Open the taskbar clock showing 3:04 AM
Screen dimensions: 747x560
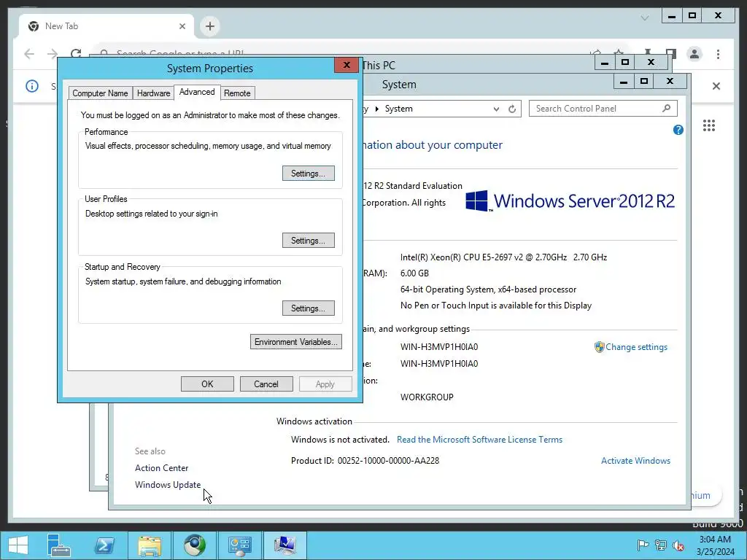[716, 545]
